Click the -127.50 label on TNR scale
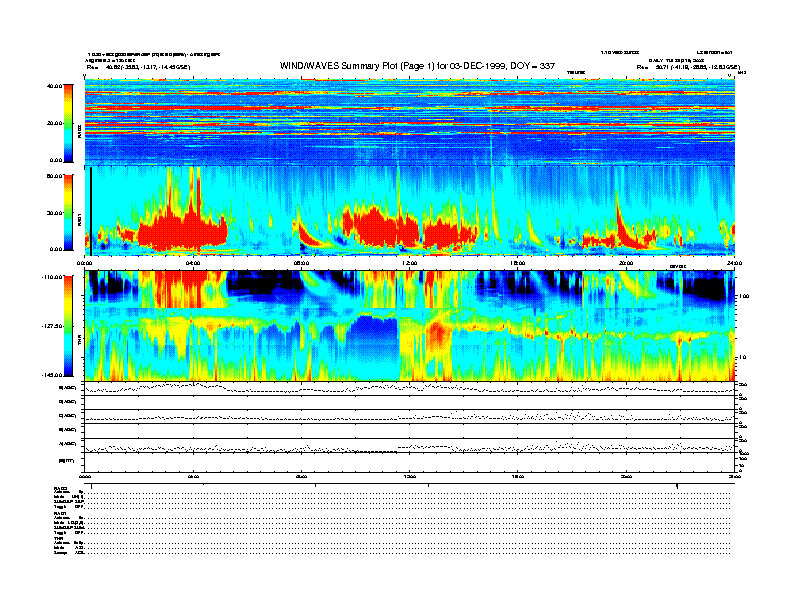 [53, 326]
